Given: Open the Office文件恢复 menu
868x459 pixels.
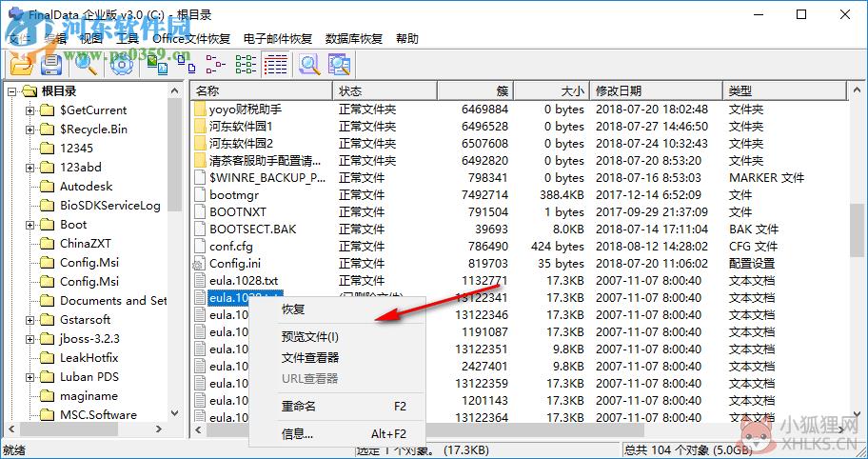Looking at the screenshot, I should 191,39.
